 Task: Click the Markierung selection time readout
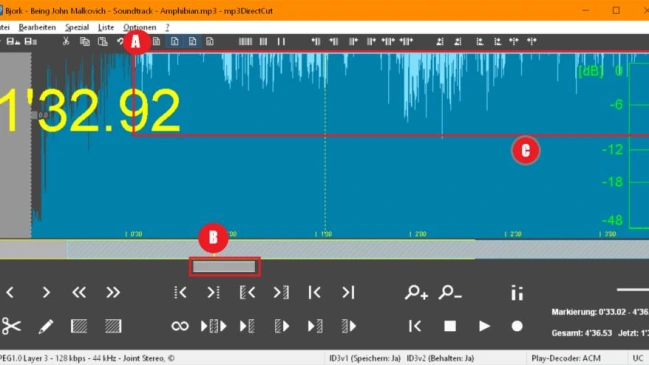[600, 312]
